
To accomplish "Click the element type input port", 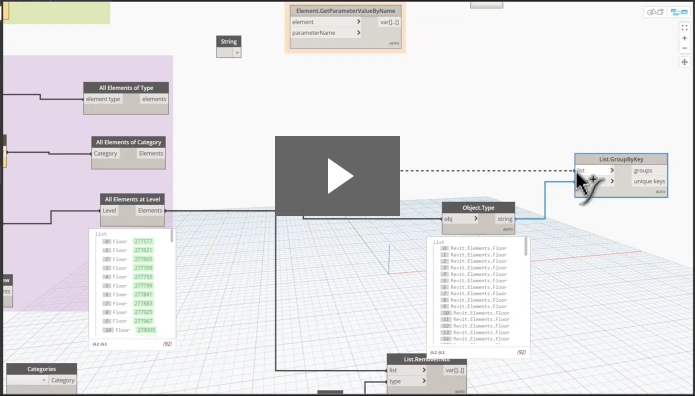I will click(x=103, y=99).
